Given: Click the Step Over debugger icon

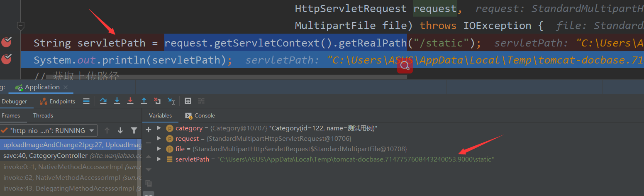Looking at the screenshot, I should point(103,101).
